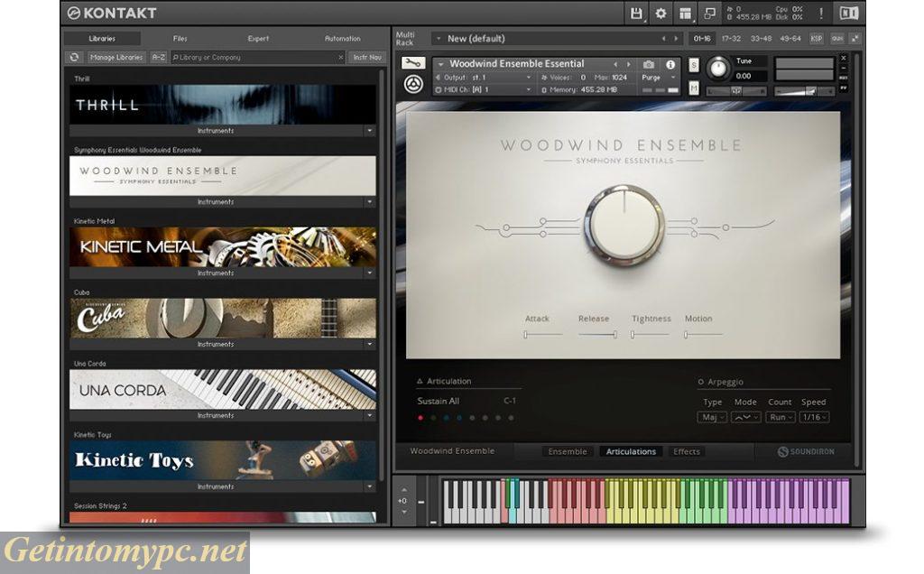
Task: Click the Soundiron logo
Action: [x=806, y=451]
